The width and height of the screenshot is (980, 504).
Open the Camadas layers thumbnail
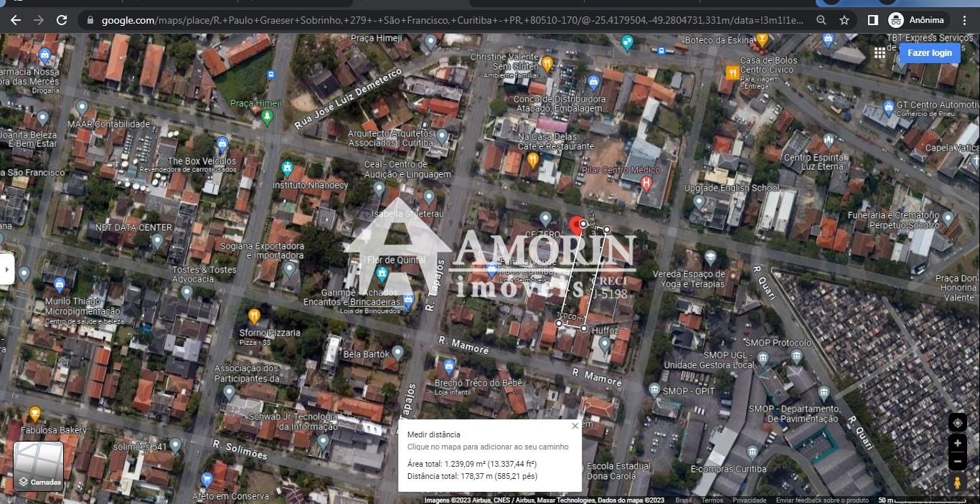[x=39, y=466]
